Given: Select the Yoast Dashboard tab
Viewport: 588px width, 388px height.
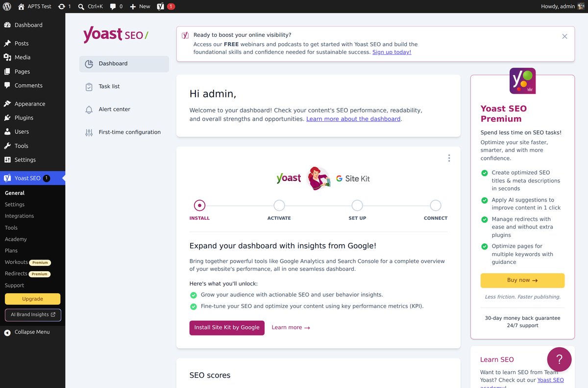Looking at the screenshot, I should 124,64.
